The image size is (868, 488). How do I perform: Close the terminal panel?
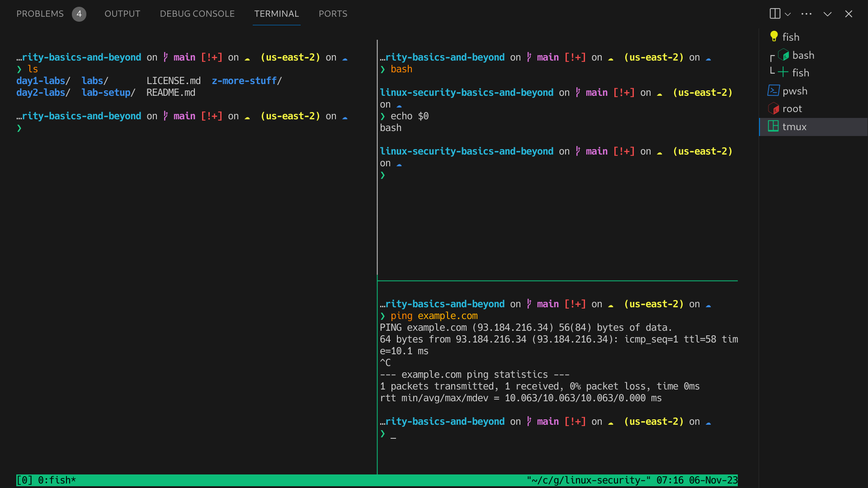[849, 14]
